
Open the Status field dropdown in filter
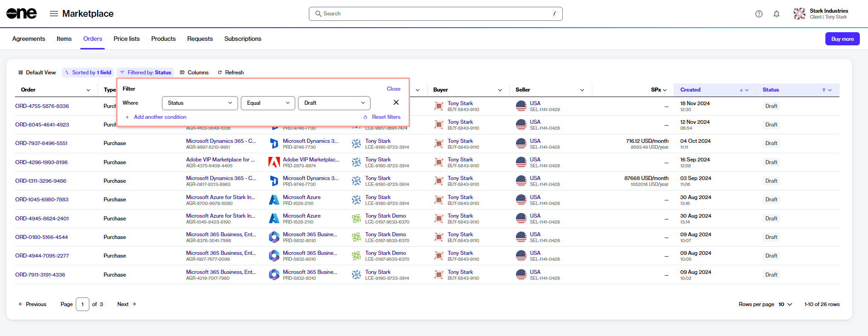click(x=200, y=103)
